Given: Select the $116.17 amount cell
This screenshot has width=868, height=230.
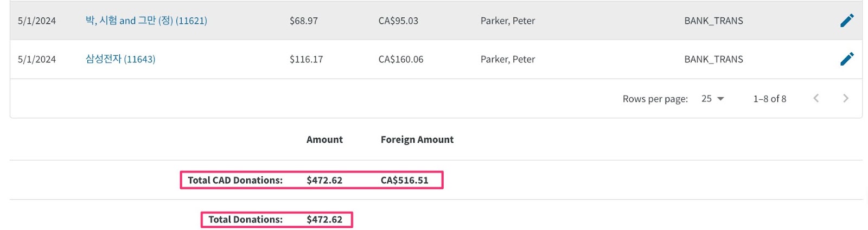Looking at the screenshot, I should pos(306,59).
